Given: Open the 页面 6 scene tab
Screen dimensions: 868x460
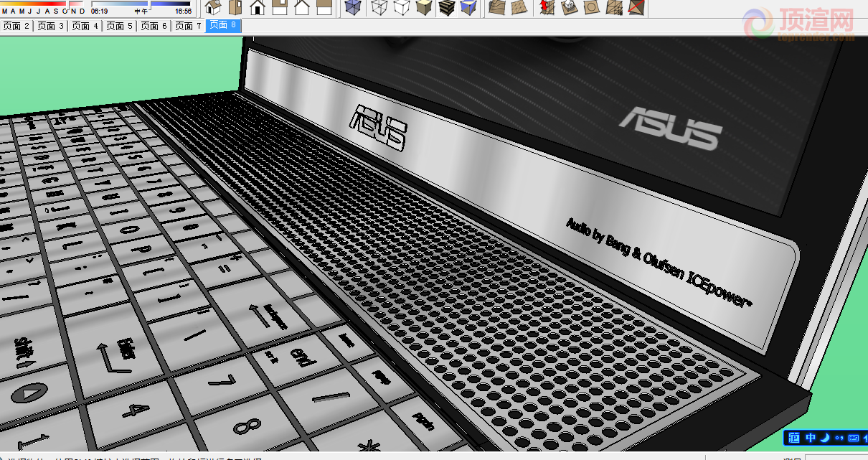Looking at the screenshot, I should pos(154,26).
